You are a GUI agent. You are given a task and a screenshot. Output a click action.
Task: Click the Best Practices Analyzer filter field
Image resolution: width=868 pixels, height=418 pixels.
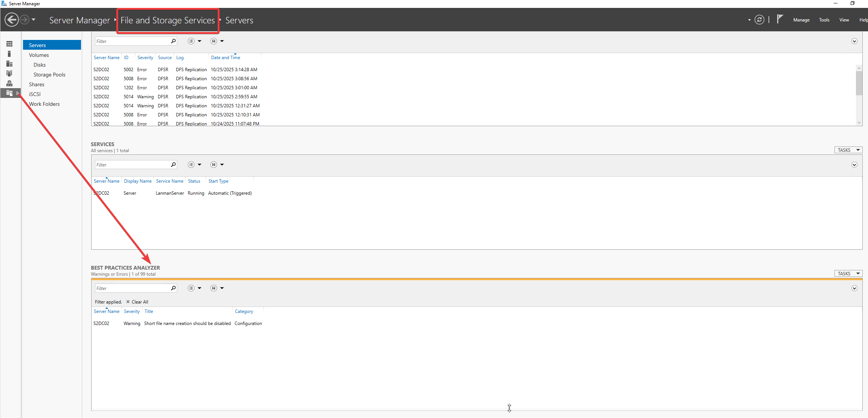(132, 288)
